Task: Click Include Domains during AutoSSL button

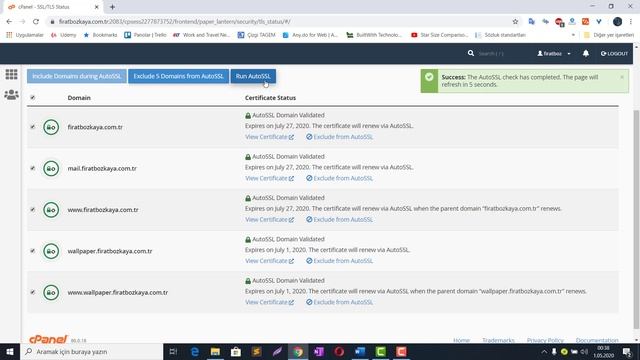Action: point(77,76)
